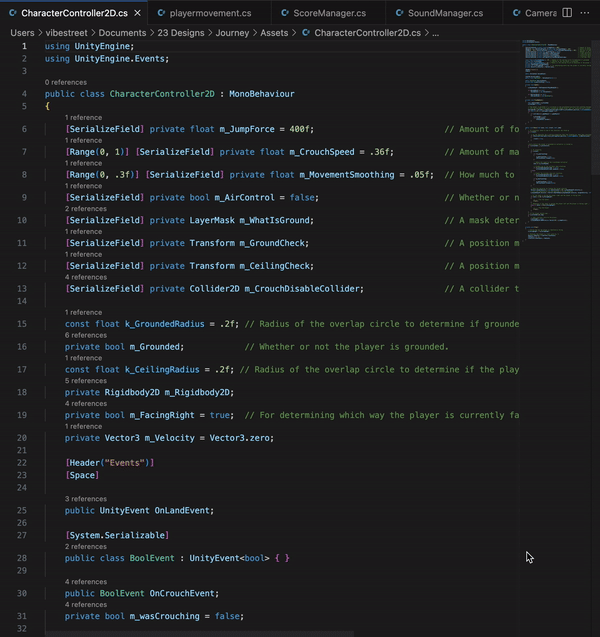The image size is (600, 637).
Task: Open the More Actions ellipsis menu
Action: (585, 13)
